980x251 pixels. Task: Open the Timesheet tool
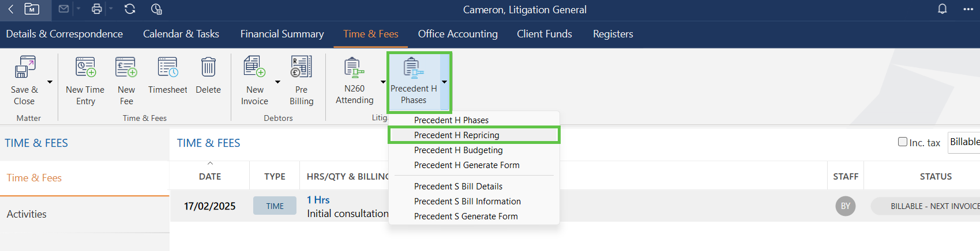[x=168, y=68]
